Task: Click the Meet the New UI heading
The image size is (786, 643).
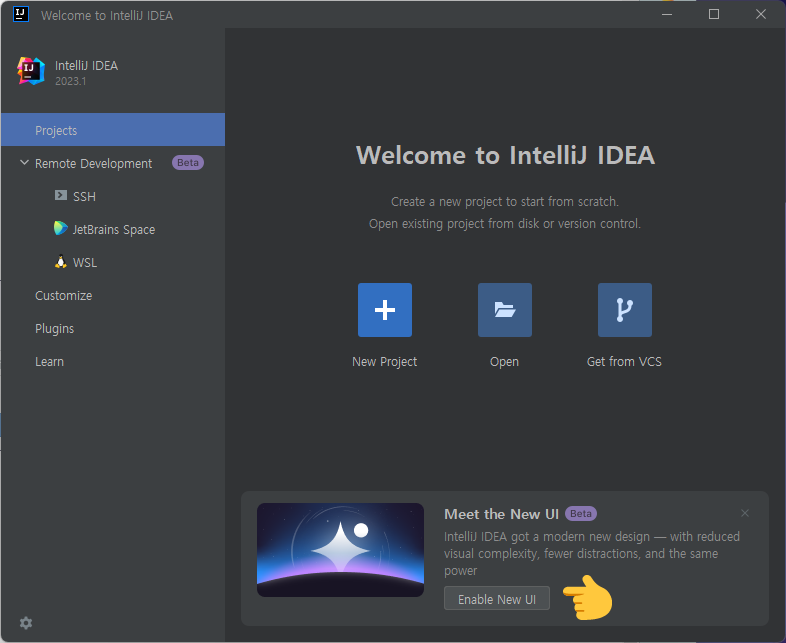Action: (501, 514)
